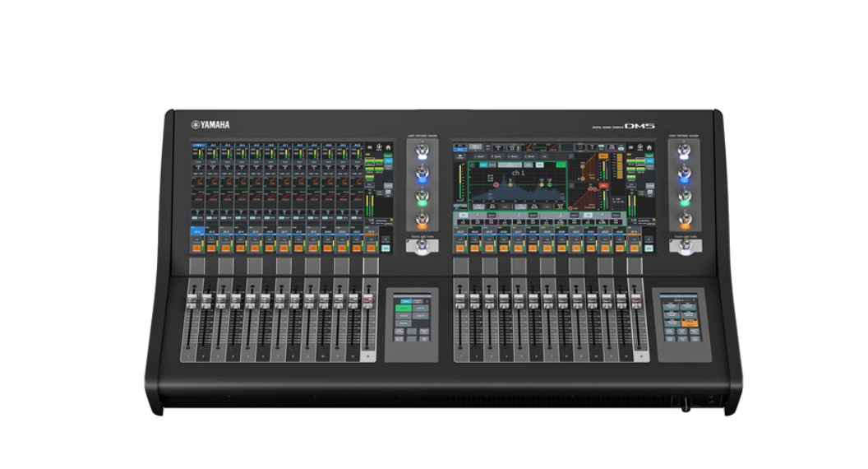The width and height of the screenshot is (868, 469).
Task: Toggle the orange dynamics ON button on right touchscreen
Action: tap(603, 156)
